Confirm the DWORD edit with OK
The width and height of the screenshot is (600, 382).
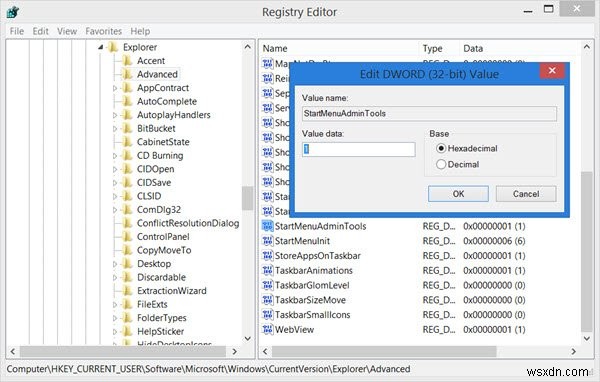[458, 194]
